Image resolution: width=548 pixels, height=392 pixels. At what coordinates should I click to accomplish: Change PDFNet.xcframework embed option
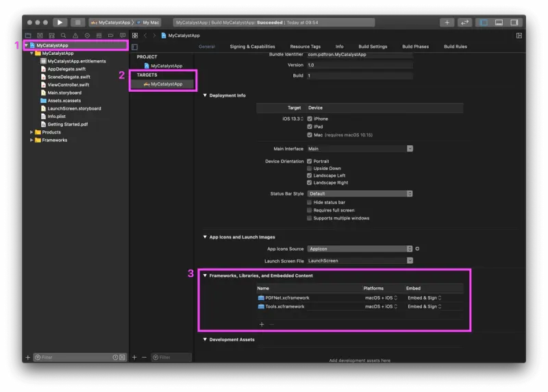point(424,297)
